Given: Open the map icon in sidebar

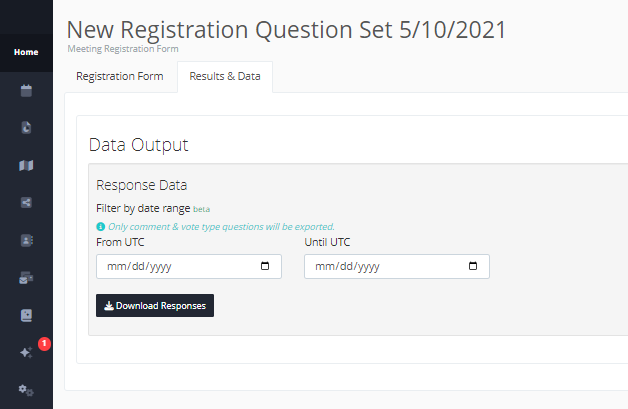Looking at the screenshot, I should [x=26, y=165].
